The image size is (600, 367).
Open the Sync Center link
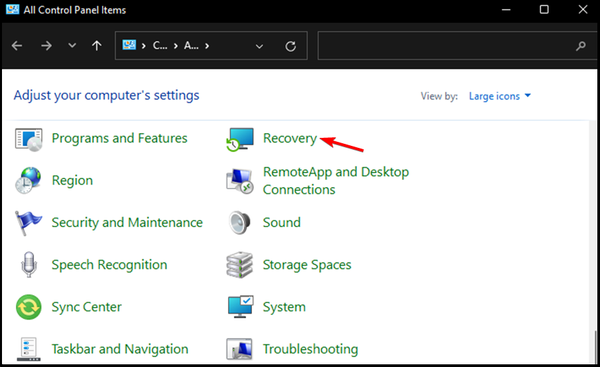point(86,307)
